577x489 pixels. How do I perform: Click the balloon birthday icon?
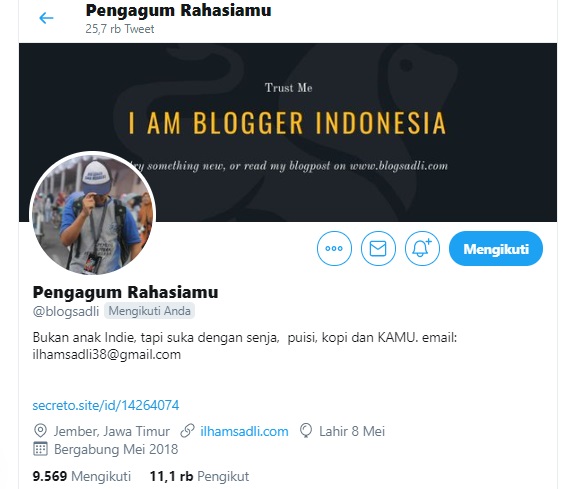[306, 431]
